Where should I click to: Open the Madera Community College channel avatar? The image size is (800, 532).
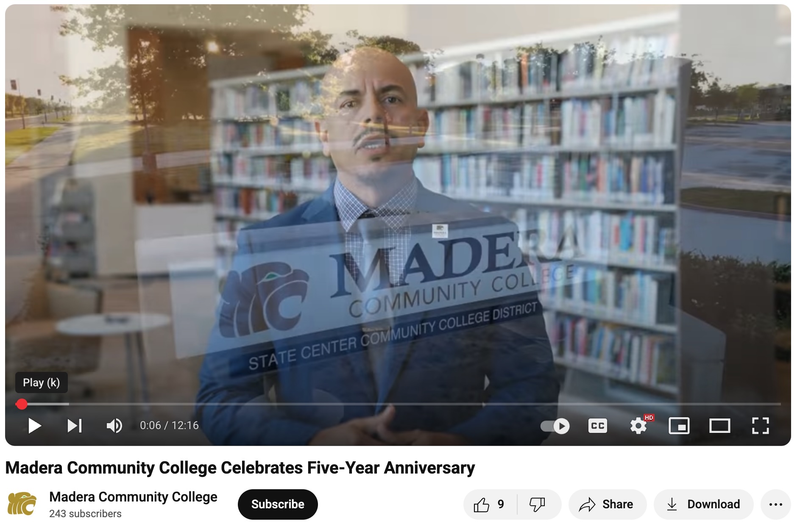[22, 504]
